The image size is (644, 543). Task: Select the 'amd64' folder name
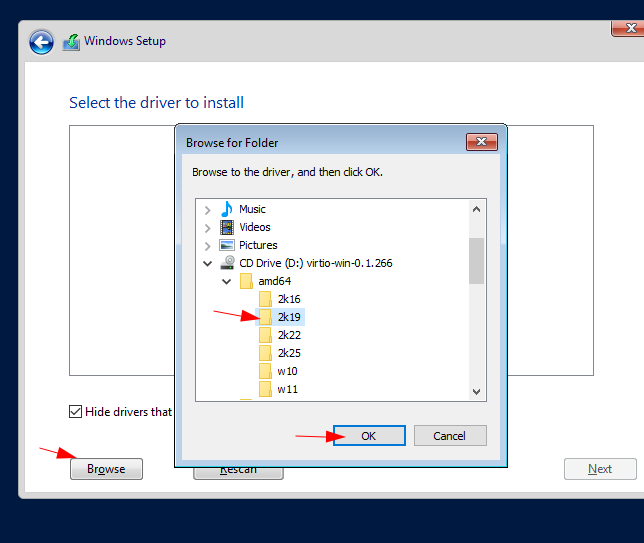click(275, 281)
